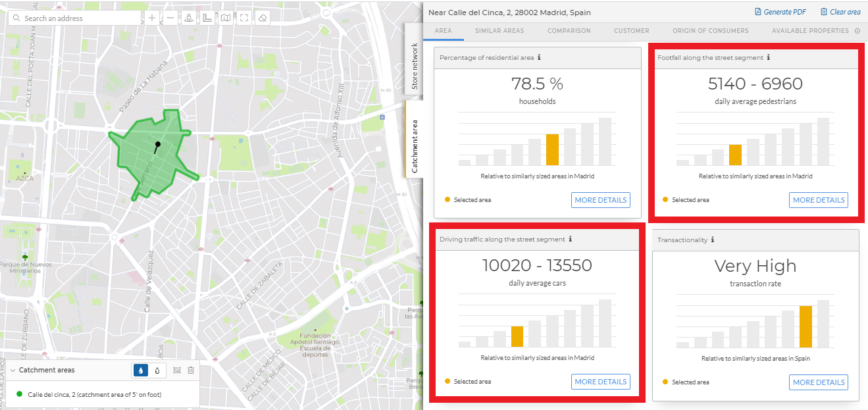Switch catchment display to unfilled outline mode

pos(157,370)
